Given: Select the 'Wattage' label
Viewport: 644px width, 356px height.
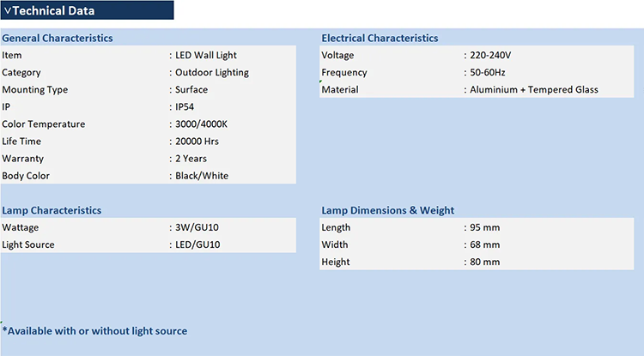Looking at the screenshot, I should click(x=20, y=227).
